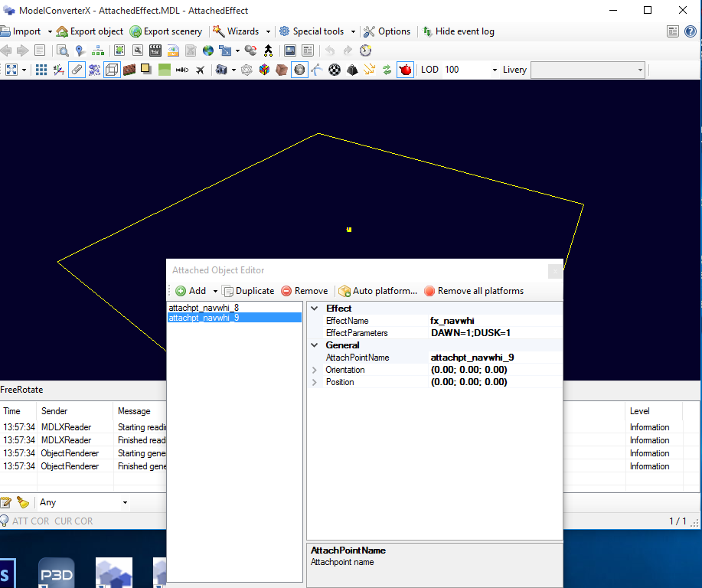Viewport: 702px width, 588px height.
Task: Click the globe icon in toolbar
Action: 208,51
